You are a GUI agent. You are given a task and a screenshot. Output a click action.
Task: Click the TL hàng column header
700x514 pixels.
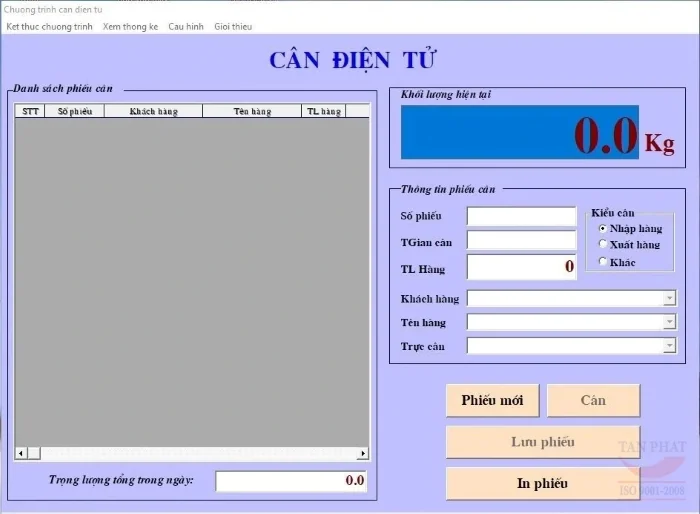(x=324, y=111)
